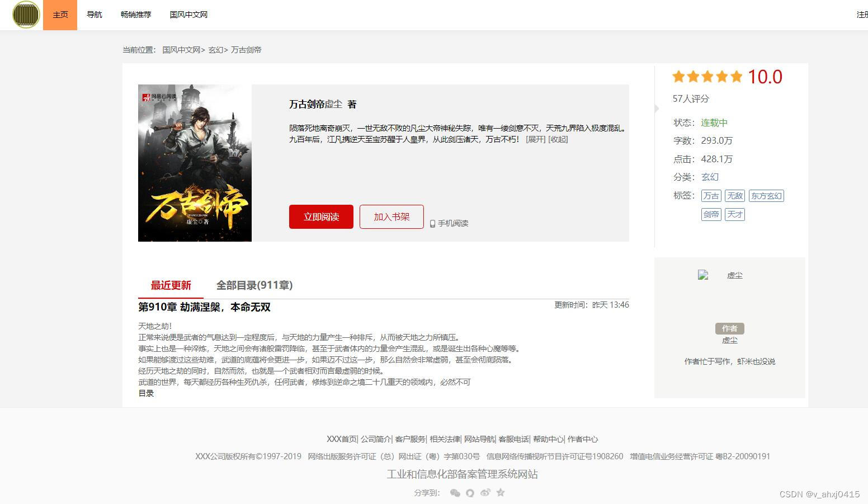
Task: Open the 万古剑帝 cover image
Action: coord(195,163)
